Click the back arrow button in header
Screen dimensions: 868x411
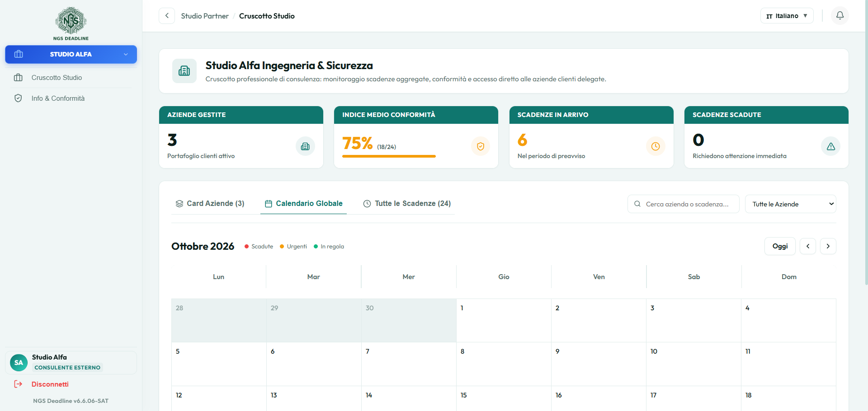167,16
